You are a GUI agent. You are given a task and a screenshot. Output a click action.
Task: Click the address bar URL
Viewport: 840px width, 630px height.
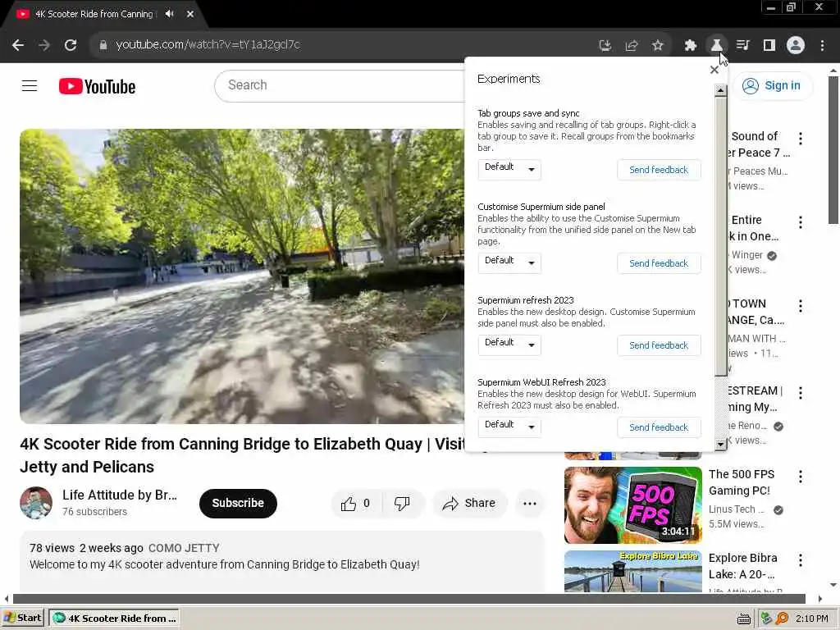point(208,44)
